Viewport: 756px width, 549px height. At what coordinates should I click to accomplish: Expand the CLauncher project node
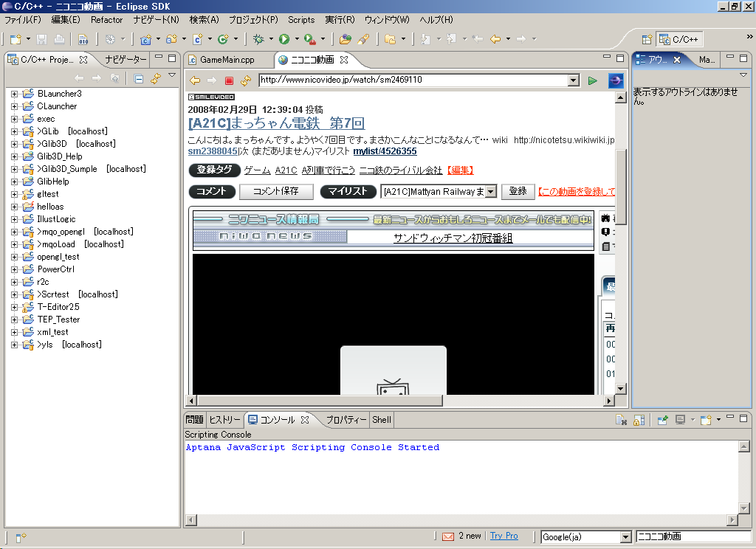(15, 106)
